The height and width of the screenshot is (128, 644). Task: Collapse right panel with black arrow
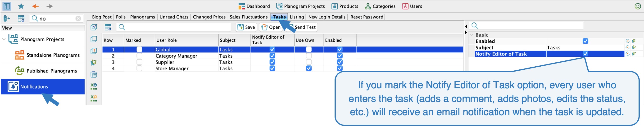point(466,32)
